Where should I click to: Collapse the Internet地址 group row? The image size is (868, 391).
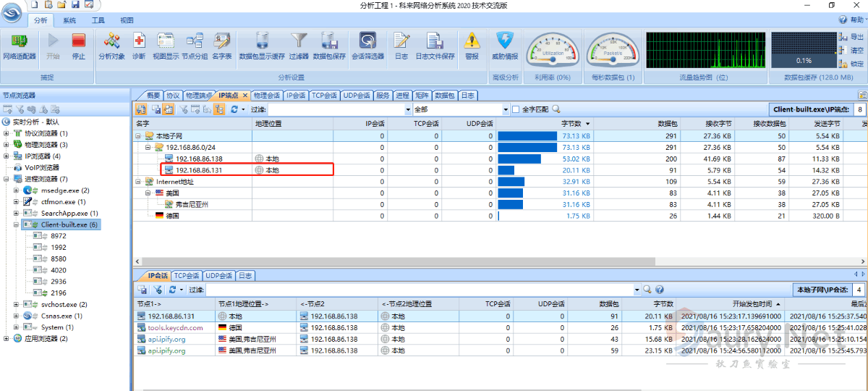138,182
